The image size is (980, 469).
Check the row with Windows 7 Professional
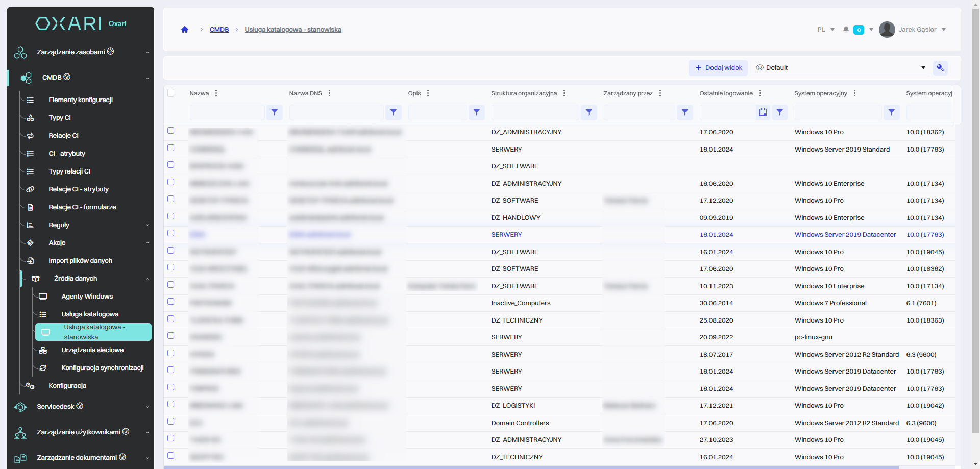click(x=171, y=302)
